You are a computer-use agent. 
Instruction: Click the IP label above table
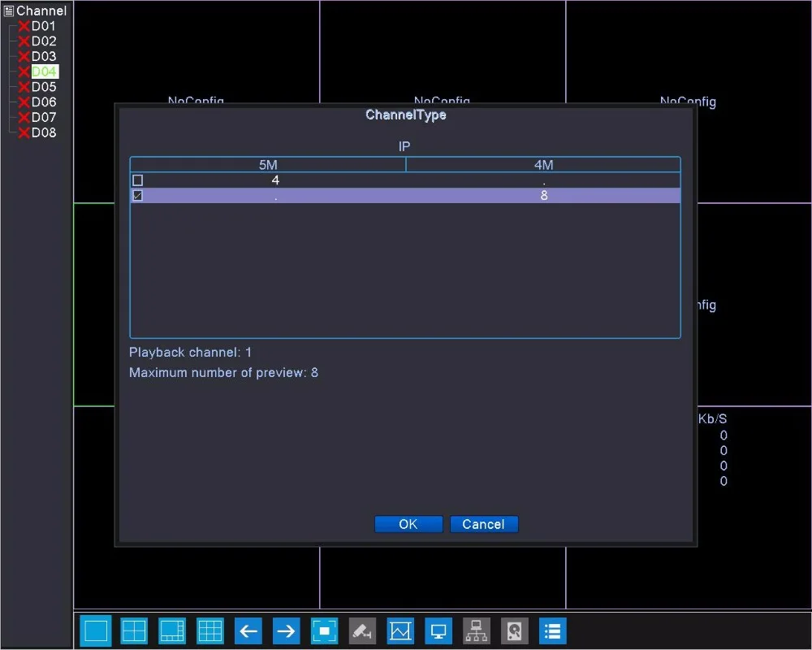point(404,147)
